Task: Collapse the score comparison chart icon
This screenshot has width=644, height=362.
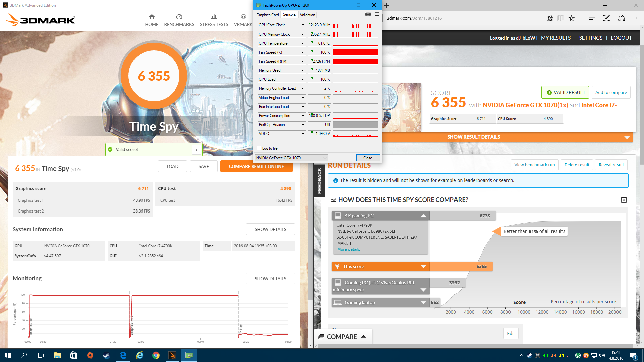Action: point(624,200)
